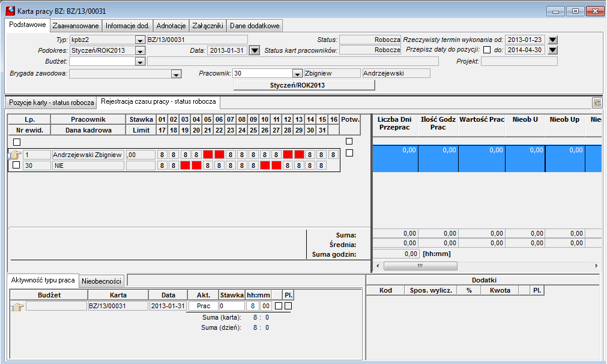The image size is (607, 364).
Task: Click Andrzejewski Zbigniew name cell
Action: [x=88, y=155]
